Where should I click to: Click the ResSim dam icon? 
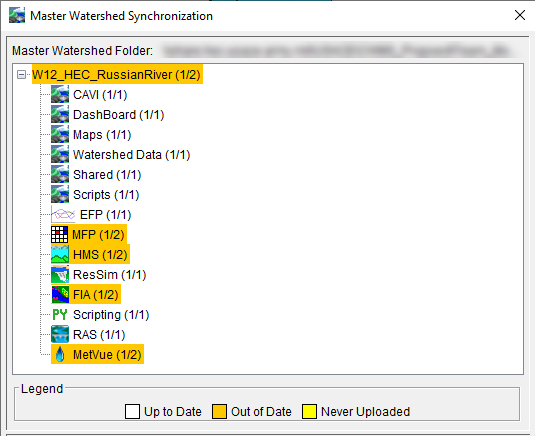[60, 275]
